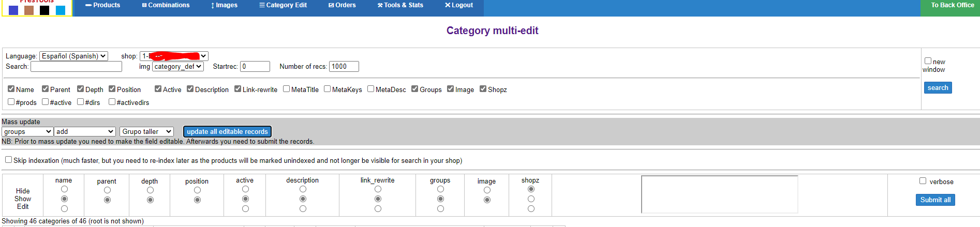The image size is (980, 227).
Task: Open the Category Edit menu
Action: [x=283, y=5]
